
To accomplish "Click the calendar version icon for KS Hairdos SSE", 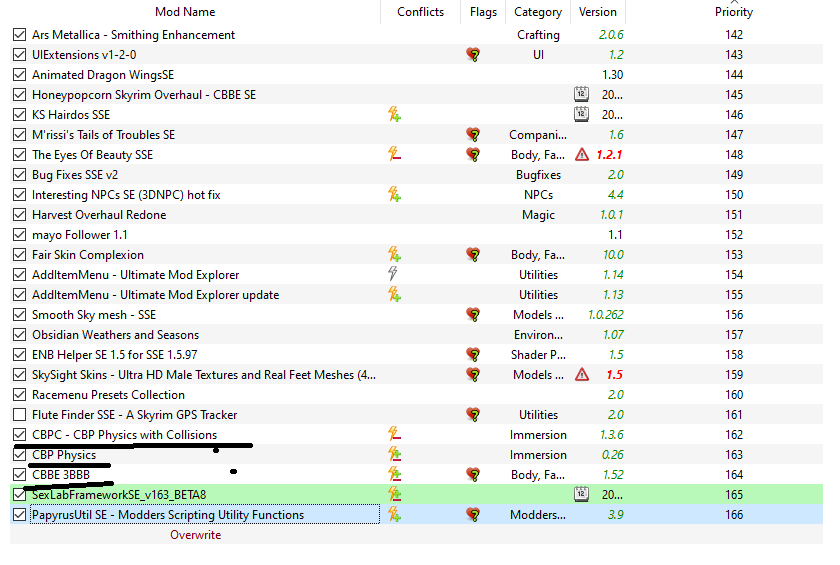I will coord(581,114).
